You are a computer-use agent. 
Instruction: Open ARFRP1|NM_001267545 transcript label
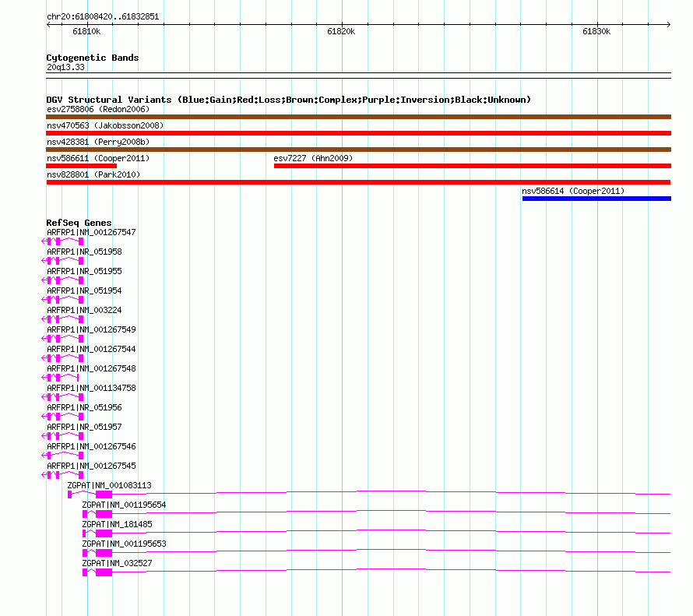[91, 466]
